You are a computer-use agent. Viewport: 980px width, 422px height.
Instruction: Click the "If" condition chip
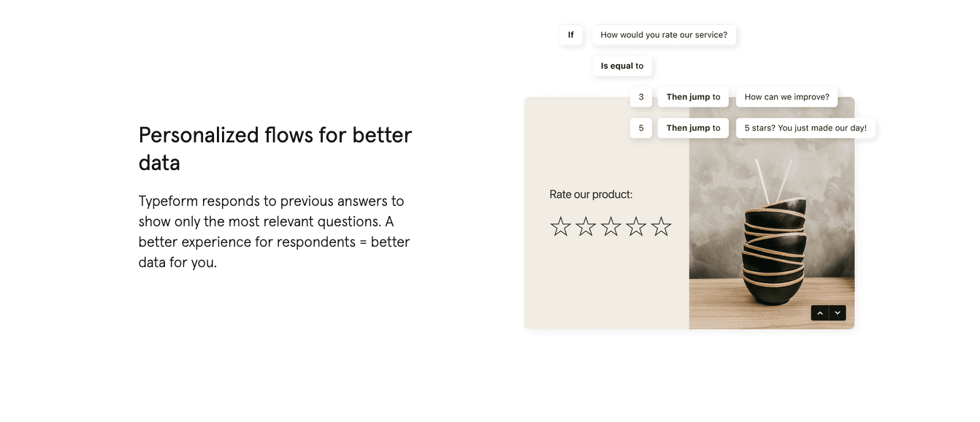(x=571, y=35)
